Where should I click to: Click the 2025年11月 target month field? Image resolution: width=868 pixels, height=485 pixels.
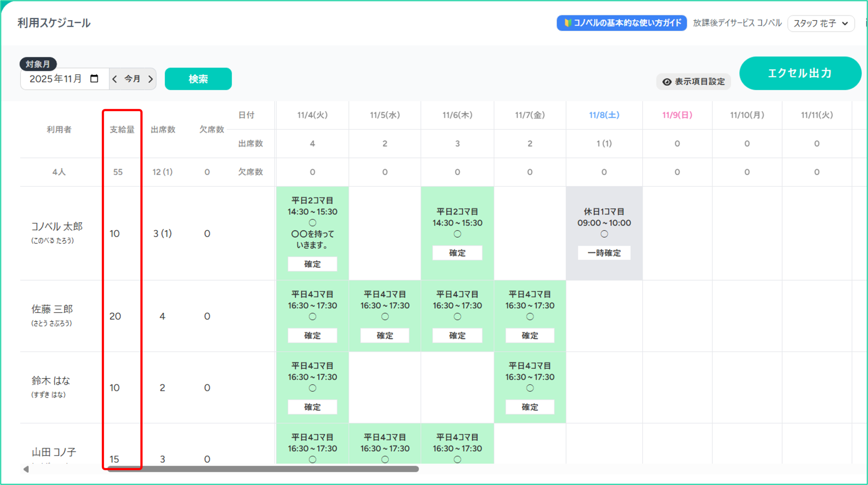[56, 79]
